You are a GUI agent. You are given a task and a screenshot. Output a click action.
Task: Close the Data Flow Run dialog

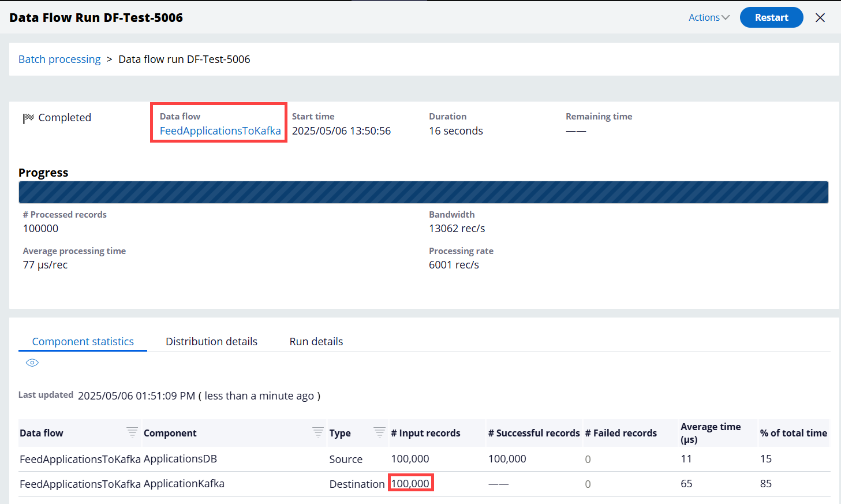point(820,17)
